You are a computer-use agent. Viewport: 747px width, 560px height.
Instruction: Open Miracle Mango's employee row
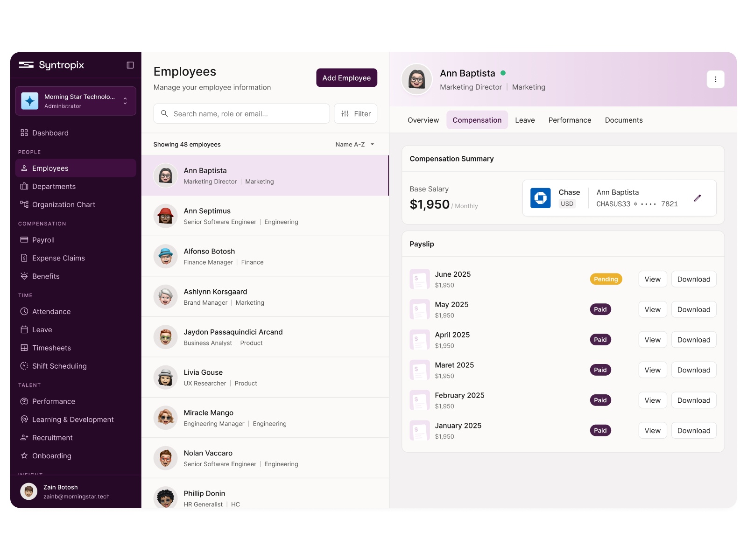point(265,418)
